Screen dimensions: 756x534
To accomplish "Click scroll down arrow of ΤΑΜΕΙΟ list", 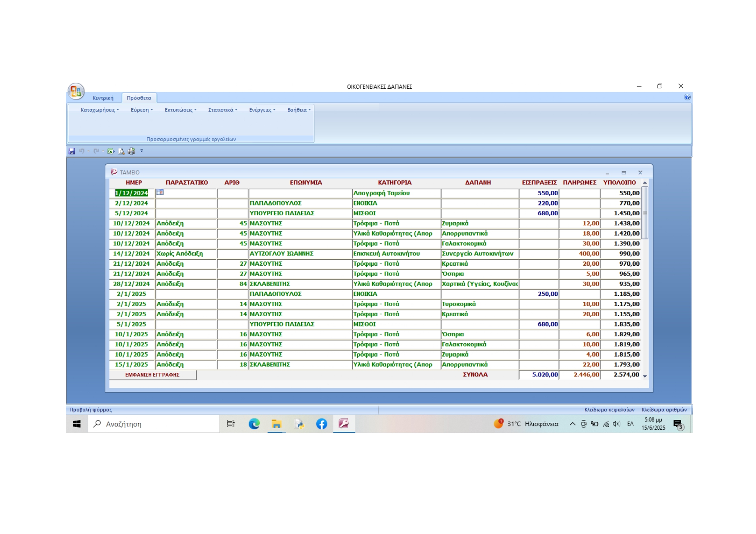I will pyautogui.click(x=645, y=376).
